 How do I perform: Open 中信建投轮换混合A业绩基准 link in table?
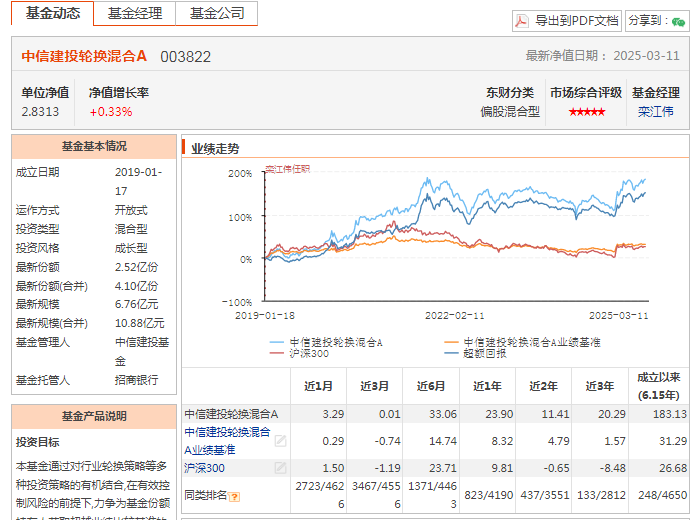point(227,441)
